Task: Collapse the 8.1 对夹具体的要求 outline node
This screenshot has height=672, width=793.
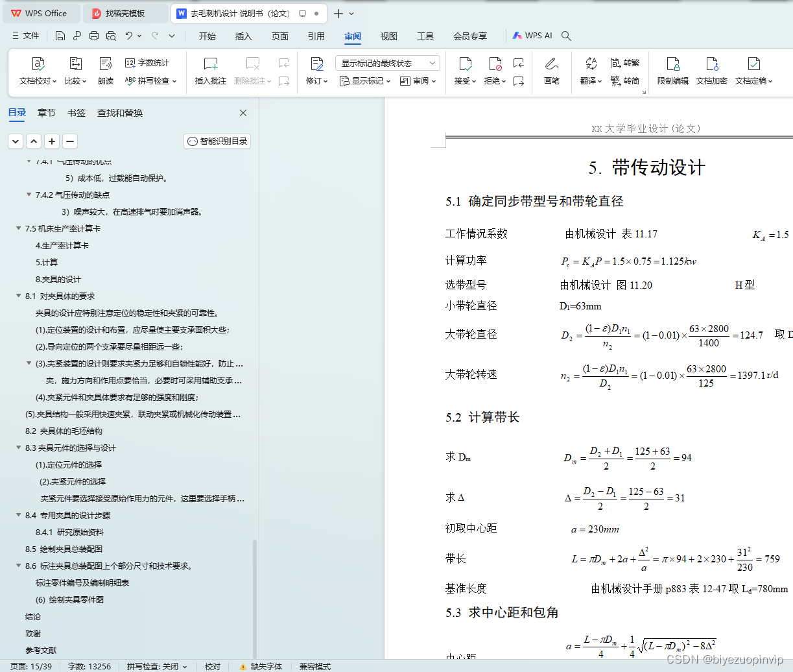Action: tap(18, 296)
